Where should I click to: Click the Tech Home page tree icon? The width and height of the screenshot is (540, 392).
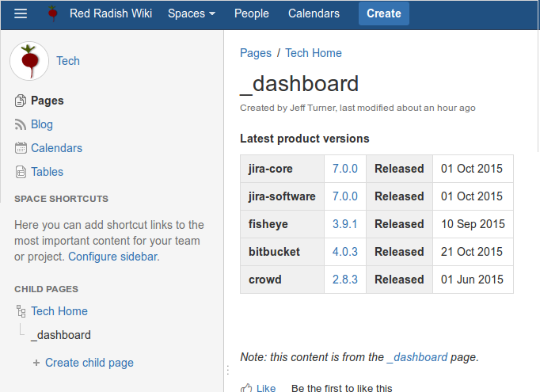(x=21, y=311)
